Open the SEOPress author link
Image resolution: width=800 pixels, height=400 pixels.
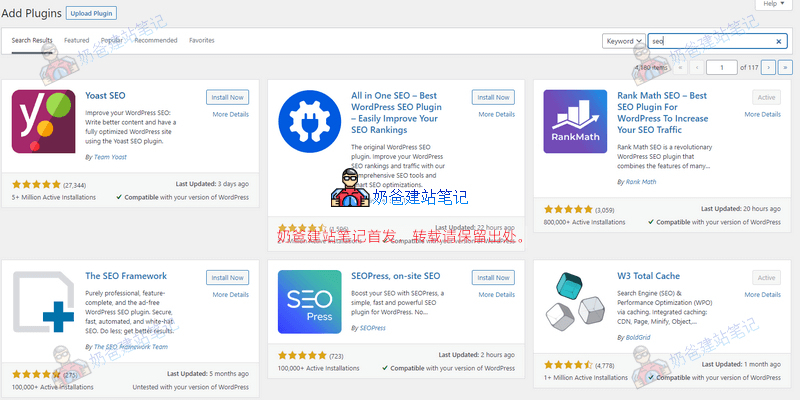372,328
